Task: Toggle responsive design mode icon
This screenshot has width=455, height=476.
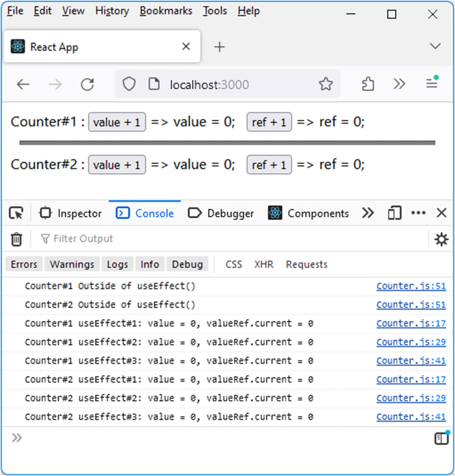Action: (x=394, y=213)
